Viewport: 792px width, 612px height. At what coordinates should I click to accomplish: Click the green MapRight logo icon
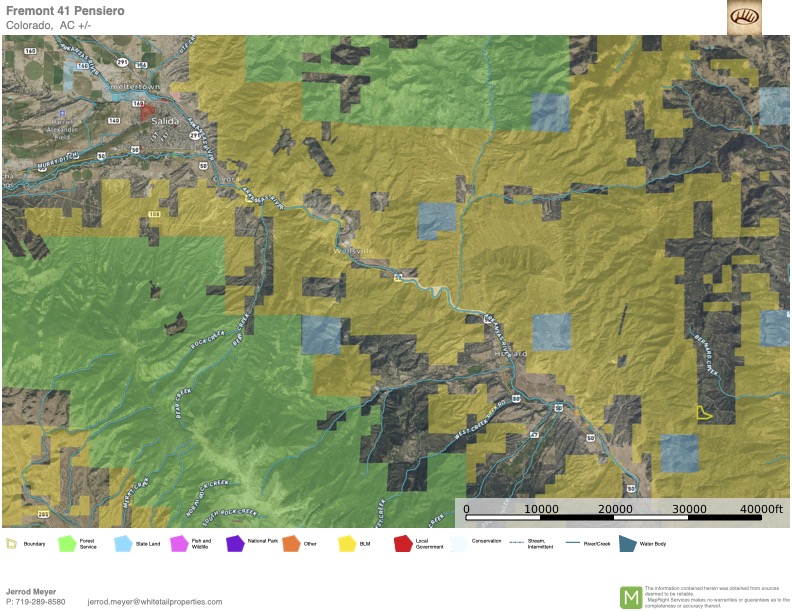[631, 597]
